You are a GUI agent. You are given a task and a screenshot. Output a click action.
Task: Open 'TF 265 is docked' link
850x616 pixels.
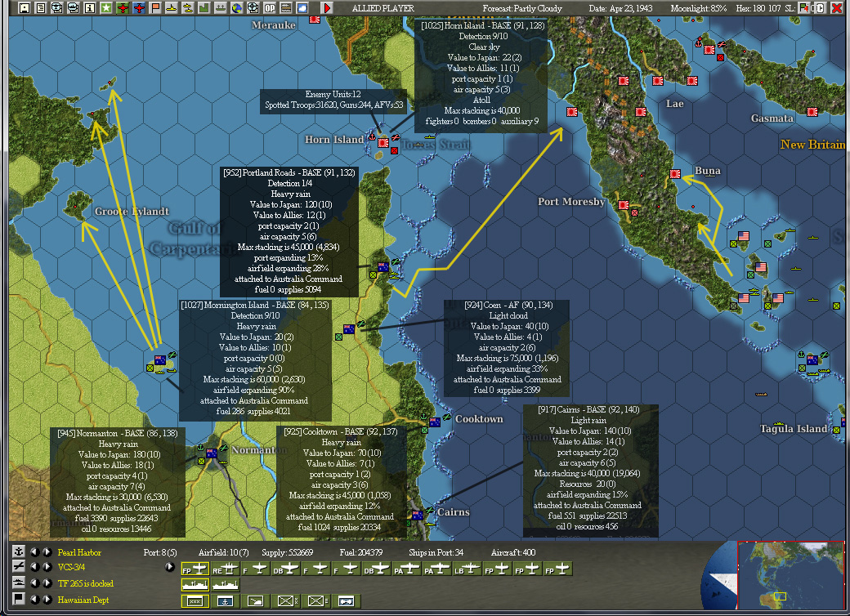pos(85,583)
